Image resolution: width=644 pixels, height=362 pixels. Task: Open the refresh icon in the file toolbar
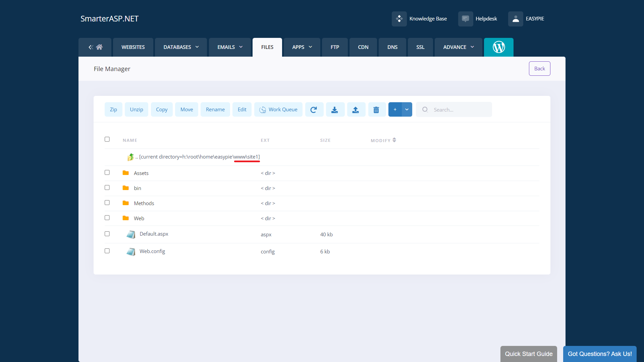314,110
